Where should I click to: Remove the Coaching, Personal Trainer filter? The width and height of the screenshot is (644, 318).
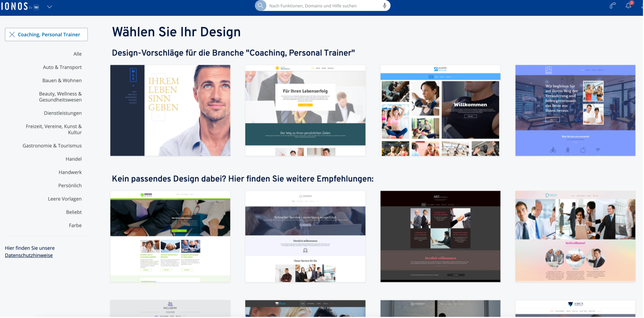(12, 34)
